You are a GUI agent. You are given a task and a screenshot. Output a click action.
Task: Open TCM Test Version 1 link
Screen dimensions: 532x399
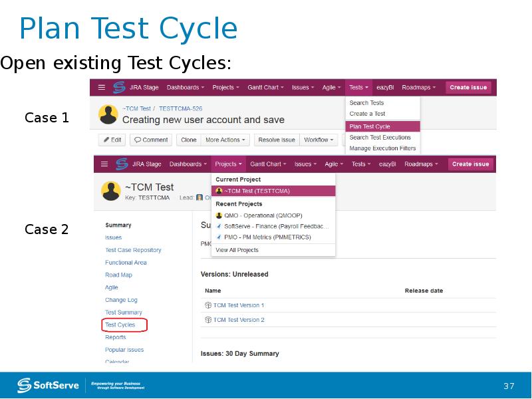click(239, 305)
